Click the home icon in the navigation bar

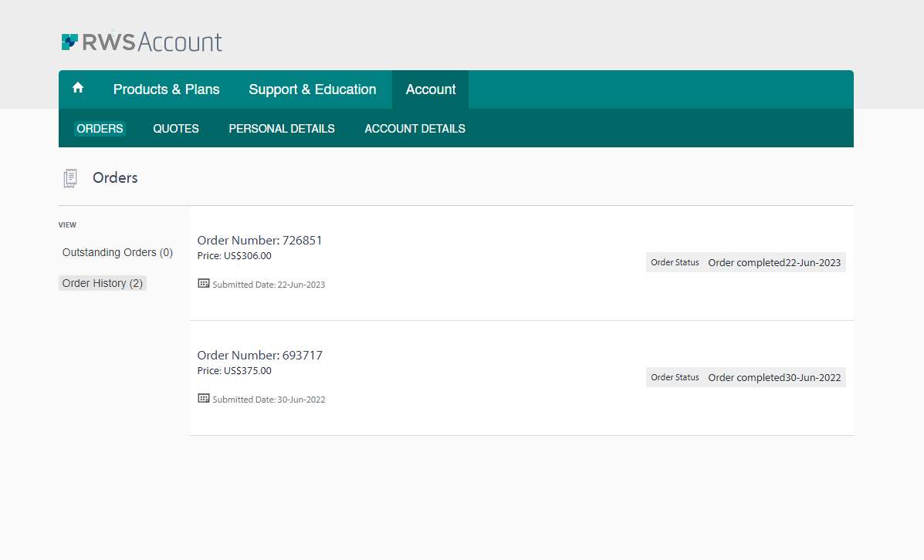point(78,88)
